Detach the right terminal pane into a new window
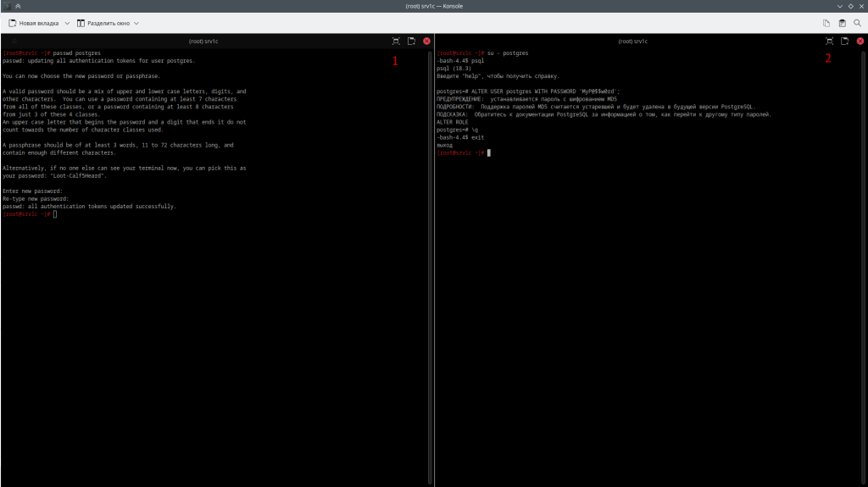This screenshot has width=868, height=487. (x=844, y=41)
